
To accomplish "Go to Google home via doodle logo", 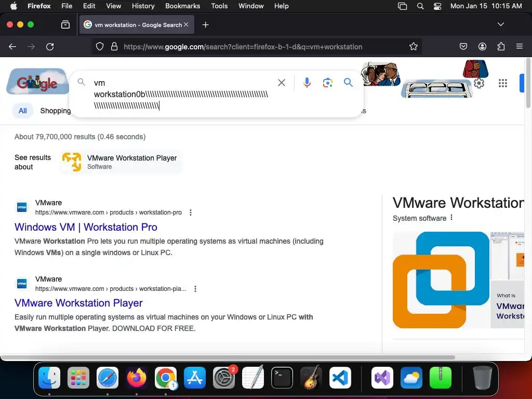I will pyautogui.click(x=37, y=82).
